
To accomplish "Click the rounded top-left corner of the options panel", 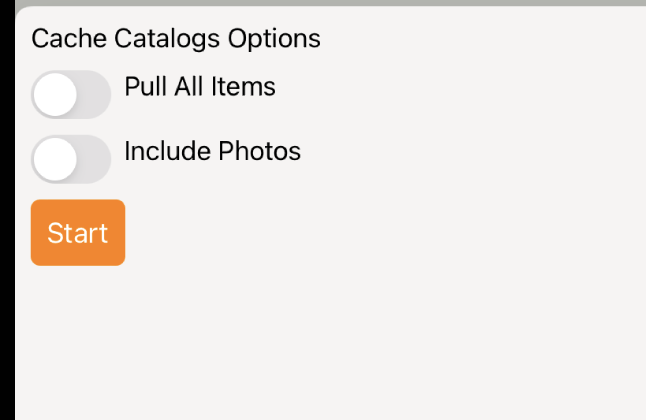I will click(21, 12).
